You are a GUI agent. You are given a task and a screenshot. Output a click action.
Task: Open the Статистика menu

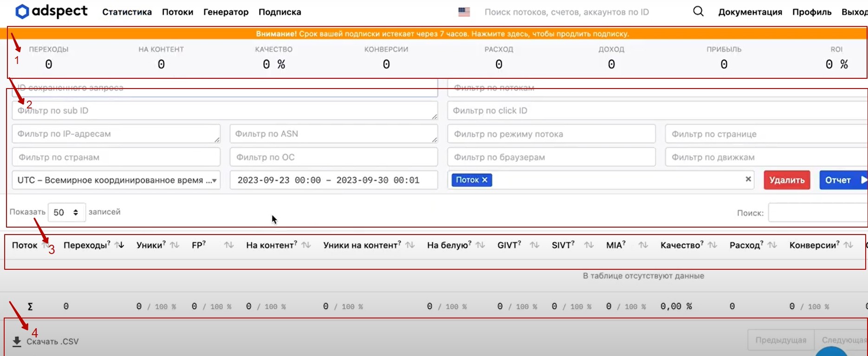127,12
